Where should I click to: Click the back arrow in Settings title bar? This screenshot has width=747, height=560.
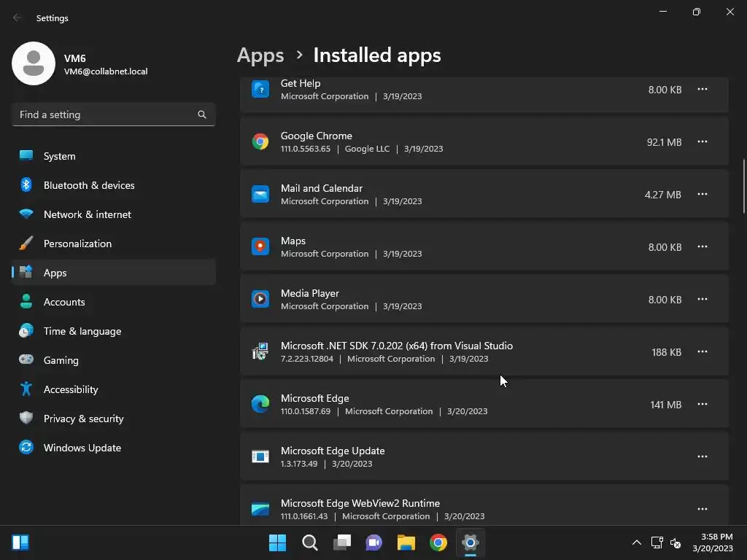(x=18, y=17)
